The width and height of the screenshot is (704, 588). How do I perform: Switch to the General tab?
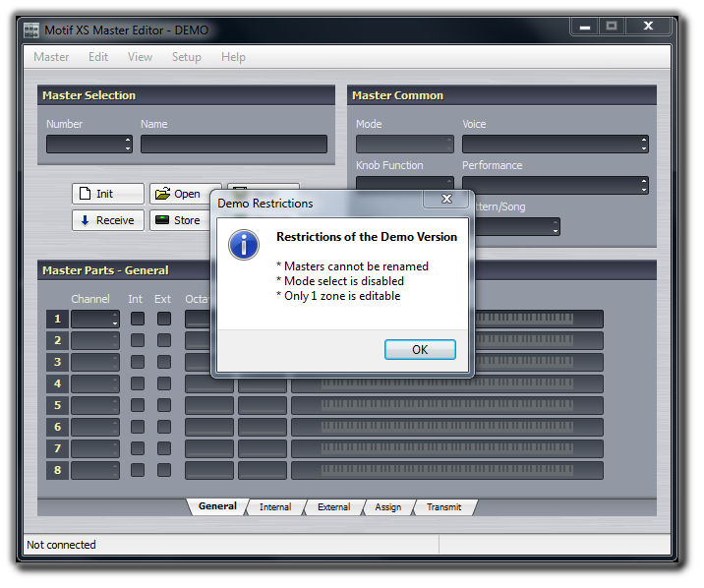217,506
